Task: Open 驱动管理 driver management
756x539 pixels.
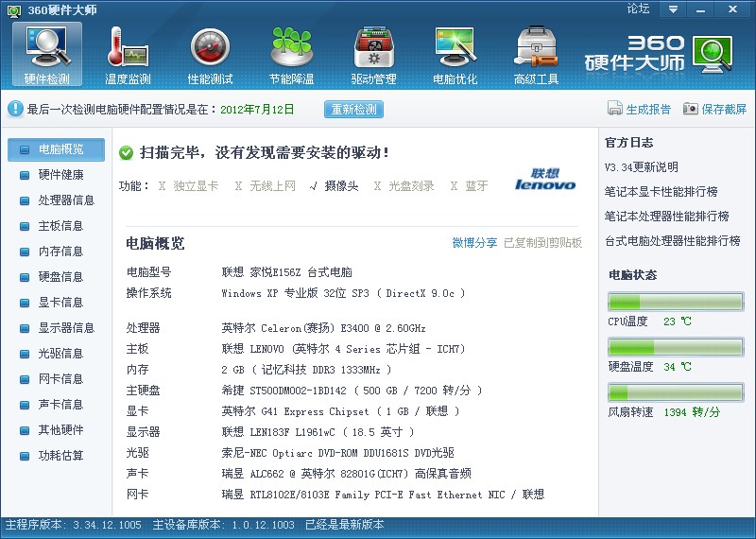Action: point(373,54)
